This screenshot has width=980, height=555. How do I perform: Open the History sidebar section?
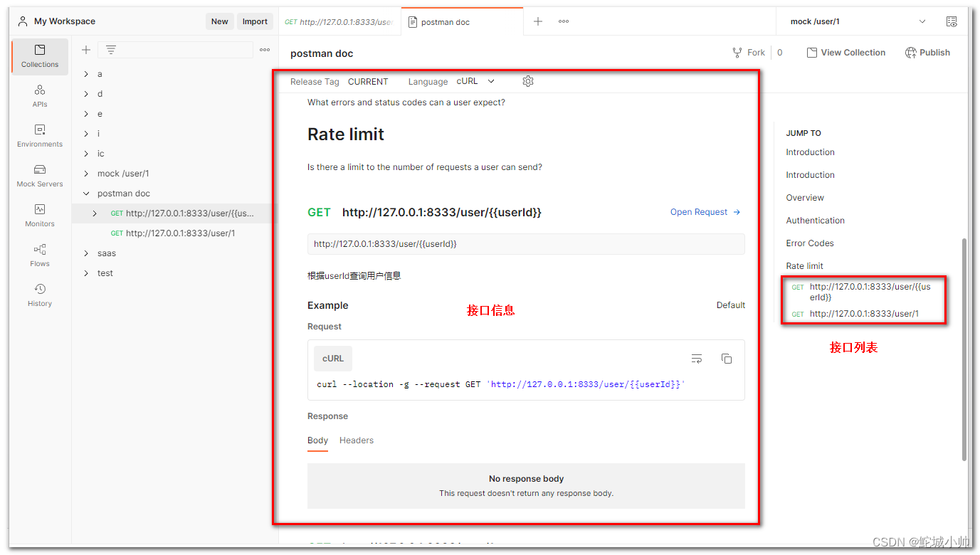[x=40, y=295]
